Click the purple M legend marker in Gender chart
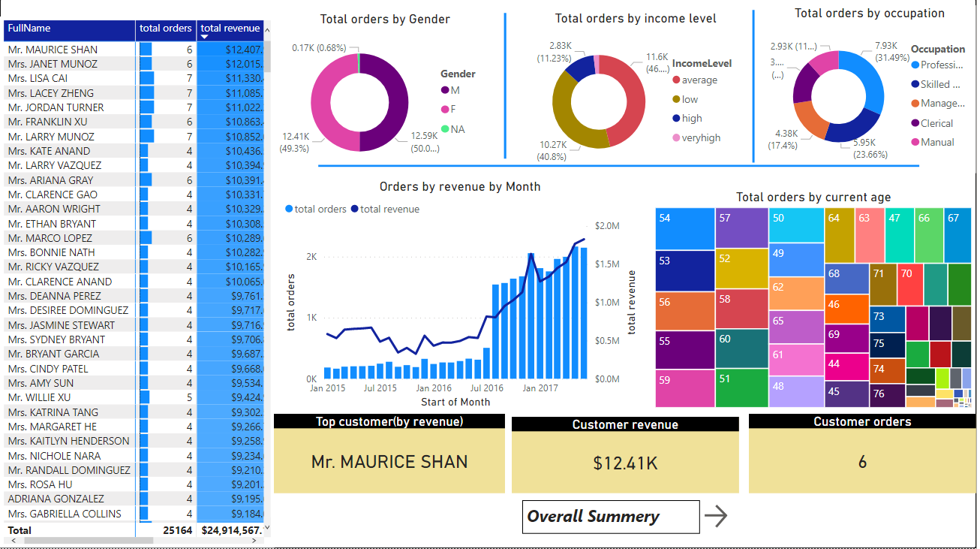Image resolution: width=980 pixels, height=549 pixels. [x=444, y=90]
